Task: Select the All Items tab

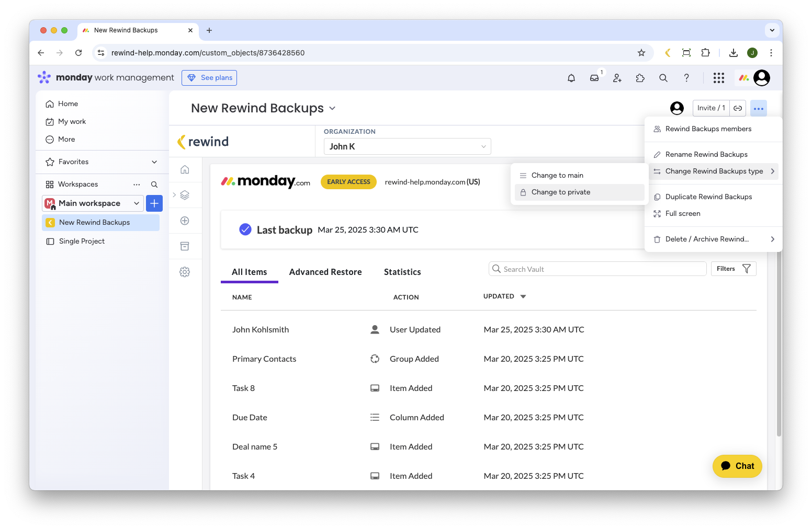Action: [x=250, y=272]
